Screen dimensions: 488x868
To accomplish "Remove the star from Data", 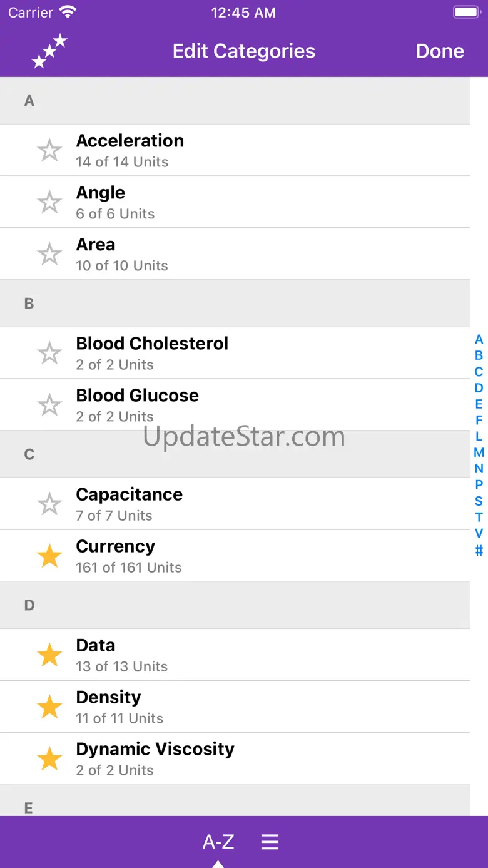I will 49,655.
